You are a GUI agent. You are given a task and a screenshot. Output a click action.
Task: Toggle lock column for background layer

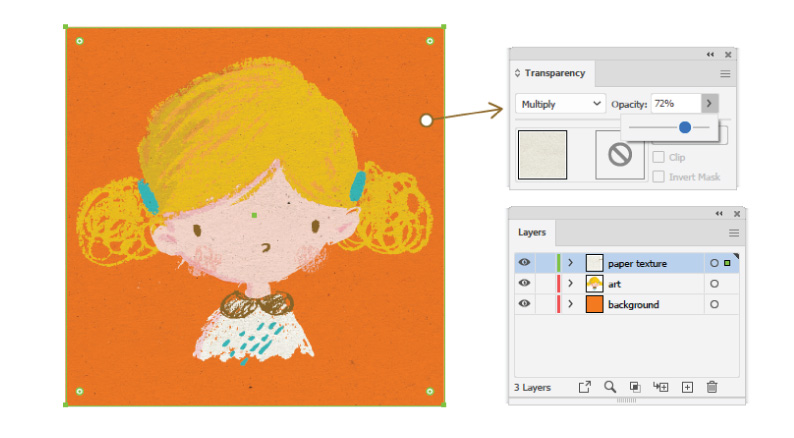pyautogui.click(x=544, y=304)
